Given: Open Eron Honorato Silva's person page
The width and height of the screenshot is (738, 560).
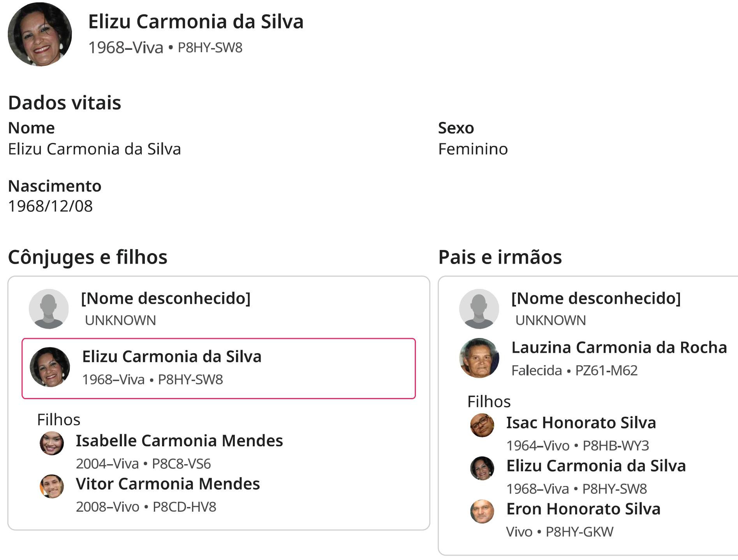Looking at the screenshot, I should point(583,509).
